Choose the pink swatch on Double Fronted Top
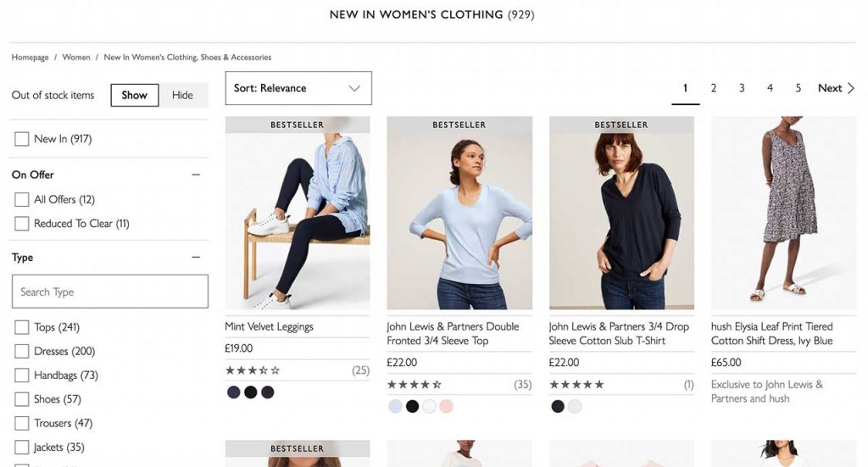This screenshot has height=467, width=868. [x=446, y=407]
